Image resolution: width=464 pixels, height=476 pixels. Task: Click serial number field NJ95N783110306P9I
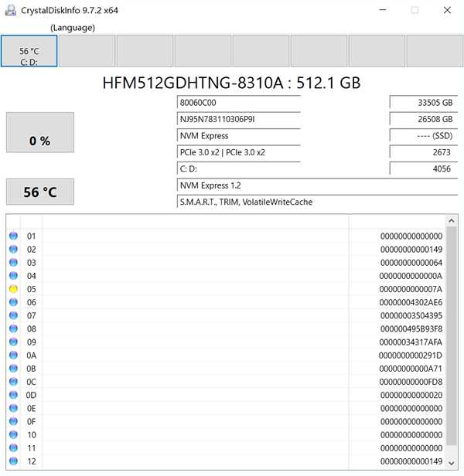[x=238, y=119]
